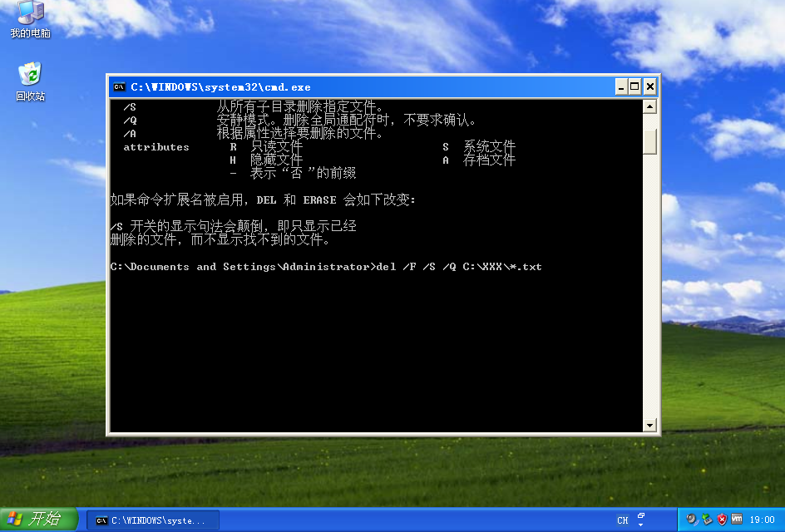Click the empty scrollbar track below thumb
Image resolution: width=785 pixels, height=532 pixels.
pos(650,291)
